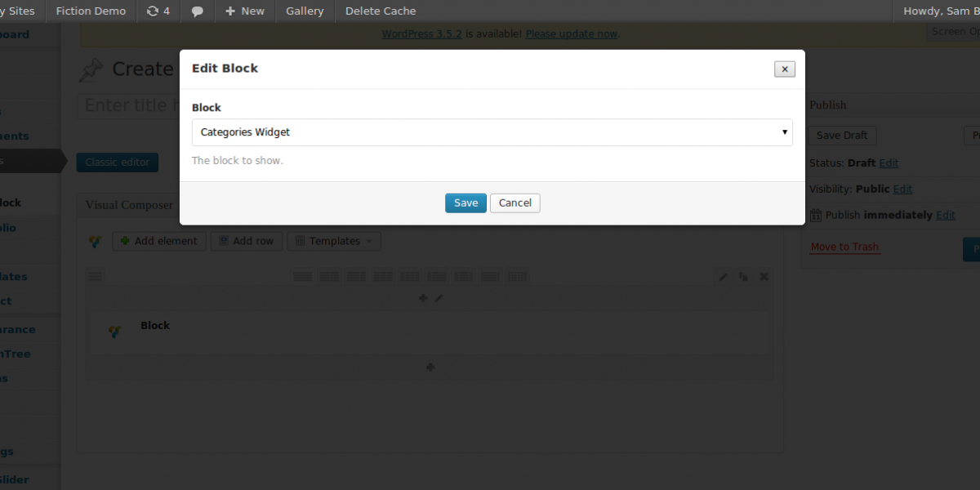This screenshot has width=980, height=490.
Task: Click the row drag handle icon
Action: click(x=96, y=277)
